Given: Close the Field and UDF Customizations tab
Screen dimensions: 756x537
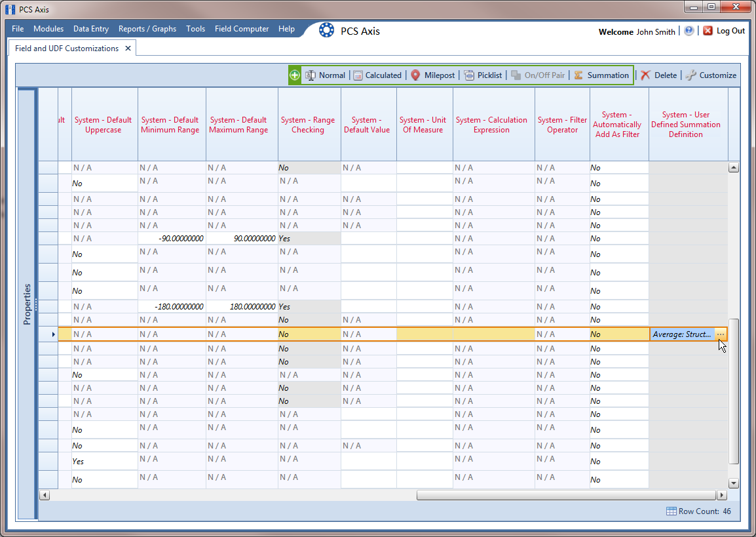Looking at the screenshot, I should (128, 49).
